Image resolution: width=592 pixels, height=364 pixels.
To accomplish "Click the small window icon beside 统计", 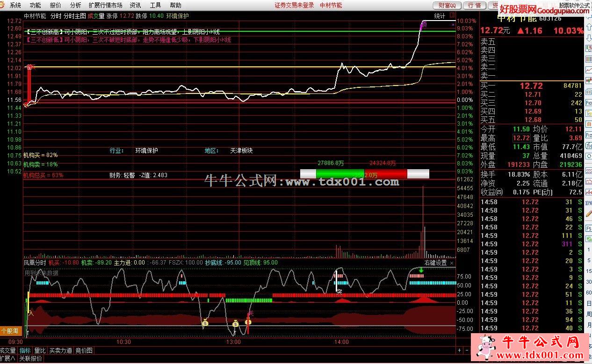I will tap(452, 16).
